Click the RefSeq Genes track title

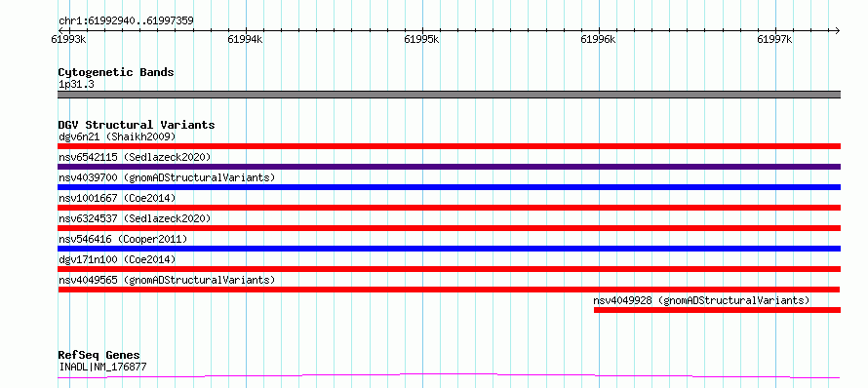tap(99, 355)
